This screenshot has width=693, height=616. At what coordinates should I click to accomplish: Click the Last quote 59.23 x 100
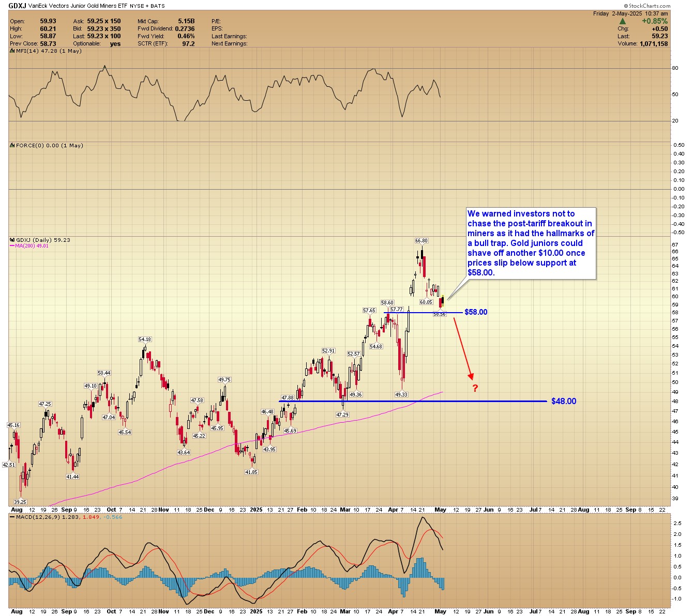coord(104,36)
